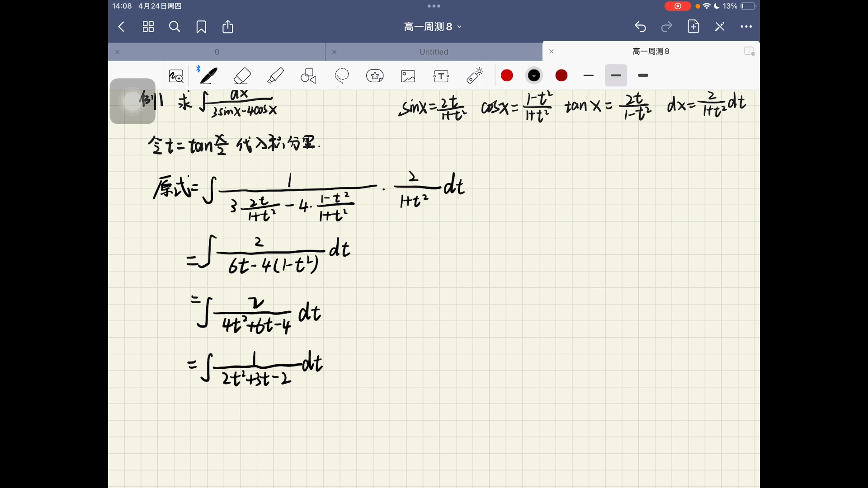Select the Text box tool
This screenshot has width=868, height=488.
[441, 76]
